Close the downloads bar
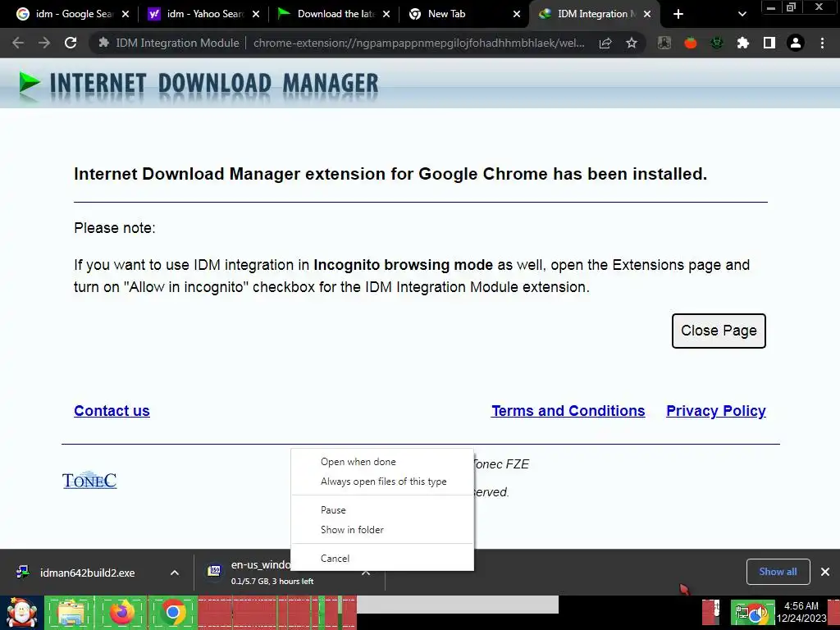 [825, 572]
